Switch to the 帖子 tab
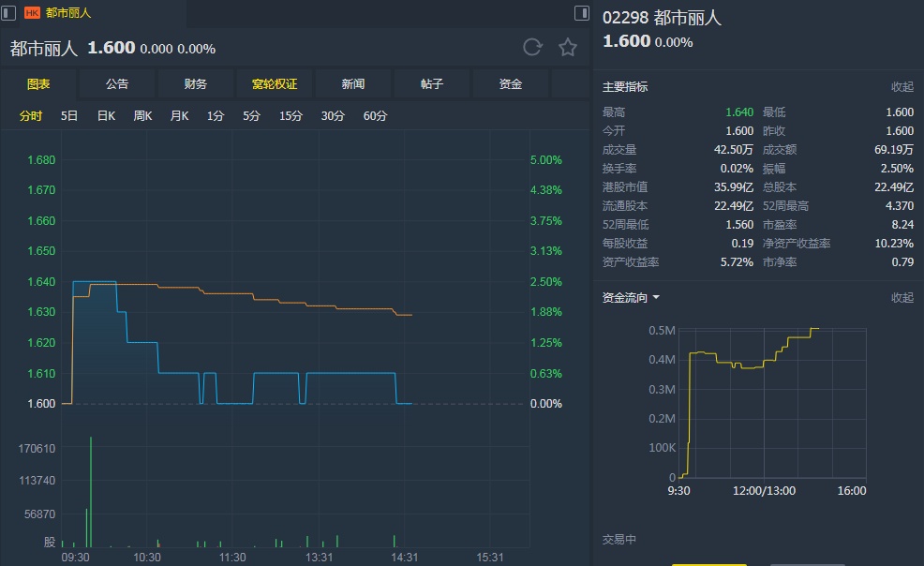924x566 pixels. (x=431, y=84)
